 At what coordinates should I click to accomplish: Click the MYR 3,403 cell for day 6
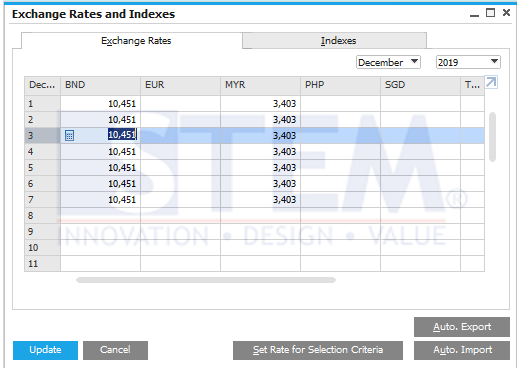(x=260, y=184)
